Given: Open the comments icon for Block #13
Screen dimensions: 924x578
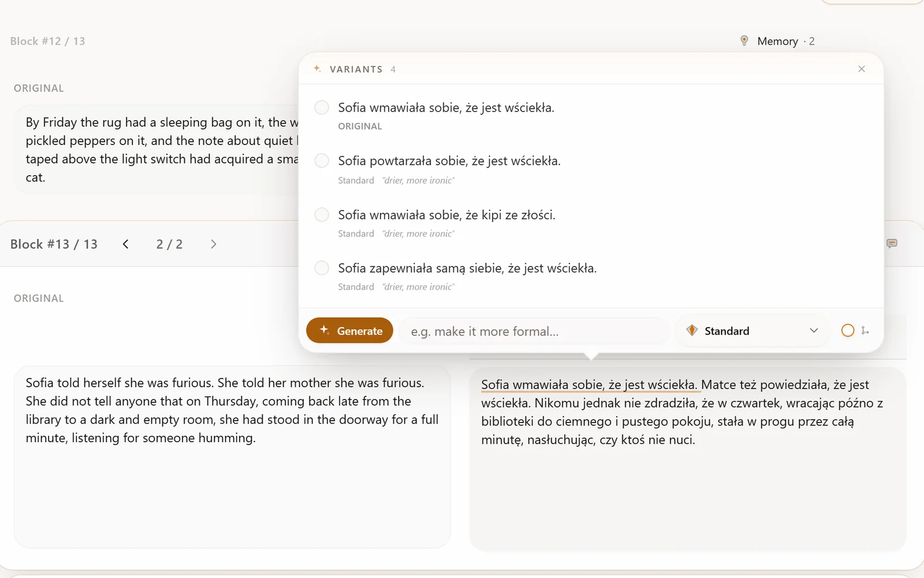Looking at the screenshot, I should [x=892, y=243].
